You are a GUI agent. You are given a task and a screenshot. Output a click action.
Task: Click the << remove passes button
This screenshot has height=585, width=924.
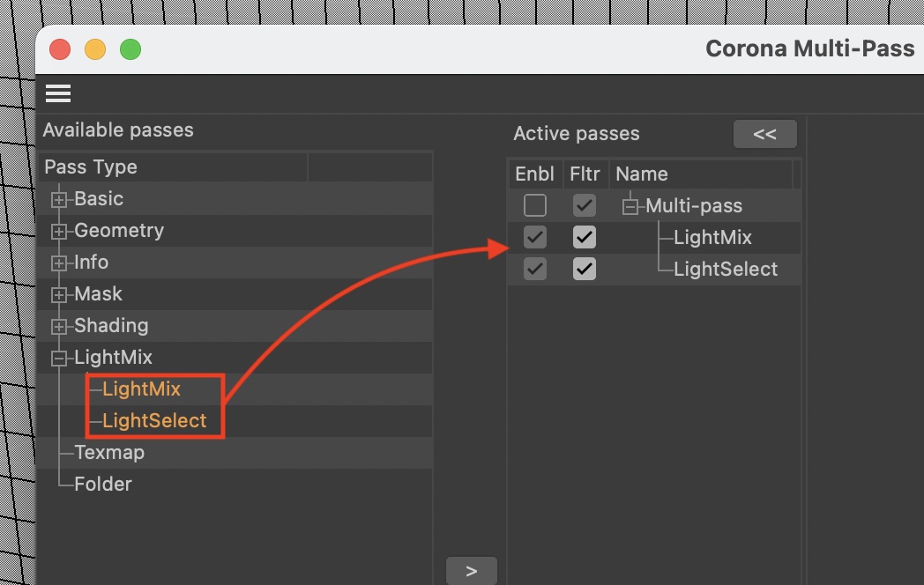(764, 134)
